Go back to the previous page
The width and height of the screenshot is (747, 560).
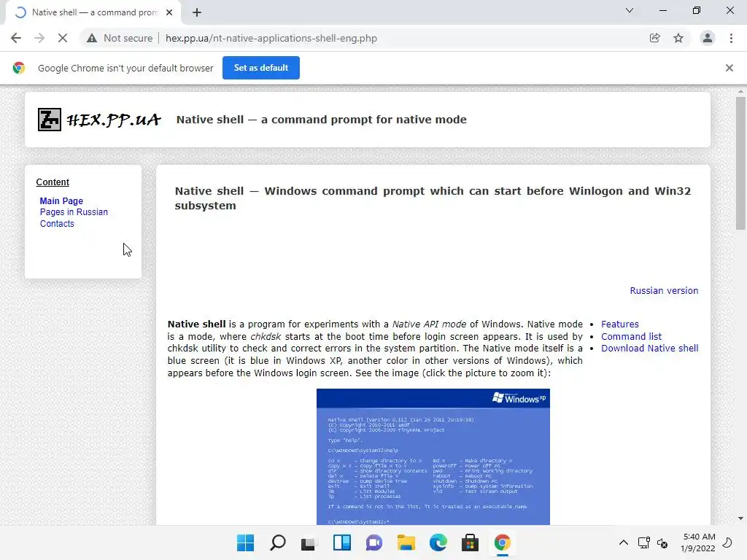(x=16, y=38)
